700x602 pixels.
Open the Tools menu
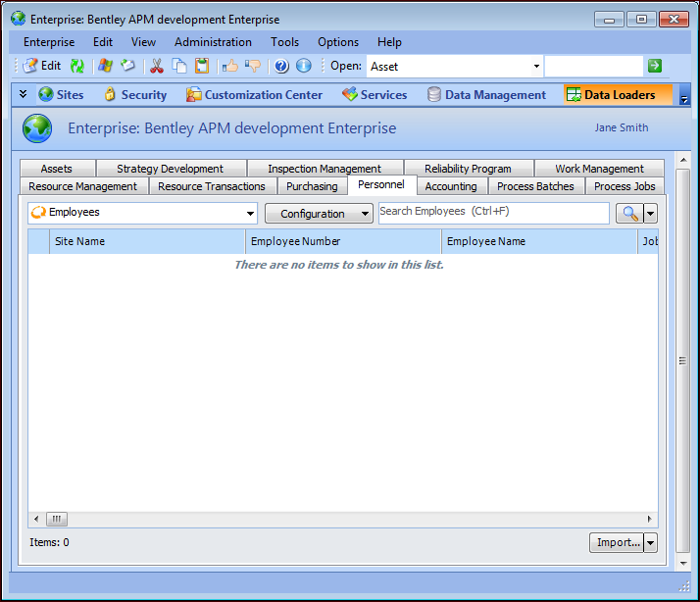285,42
